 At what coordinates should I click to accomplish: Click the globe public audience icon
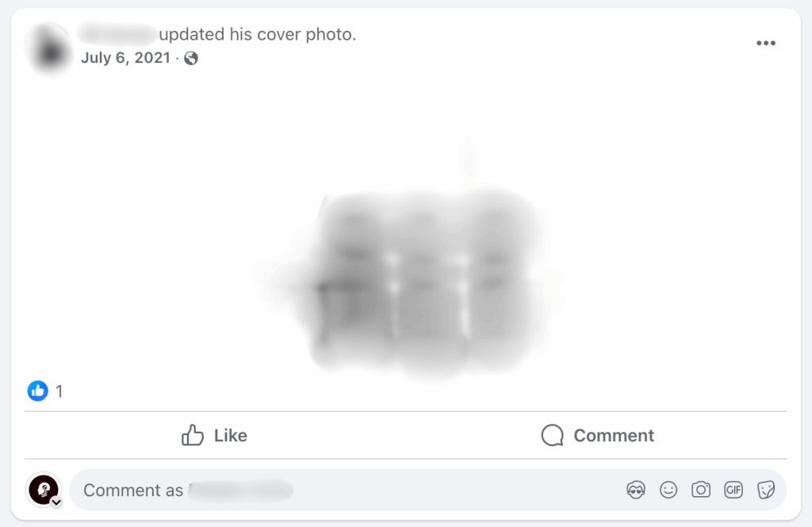coord(191,58)
